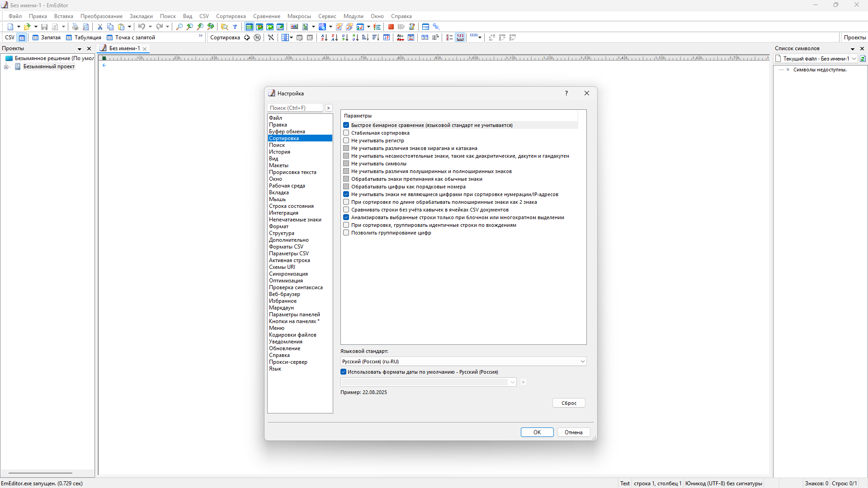This screenshot has height=488, width=868.
Task: Click numeric ascending sort 0-9 icon
Action: click(x=345, y=38)
